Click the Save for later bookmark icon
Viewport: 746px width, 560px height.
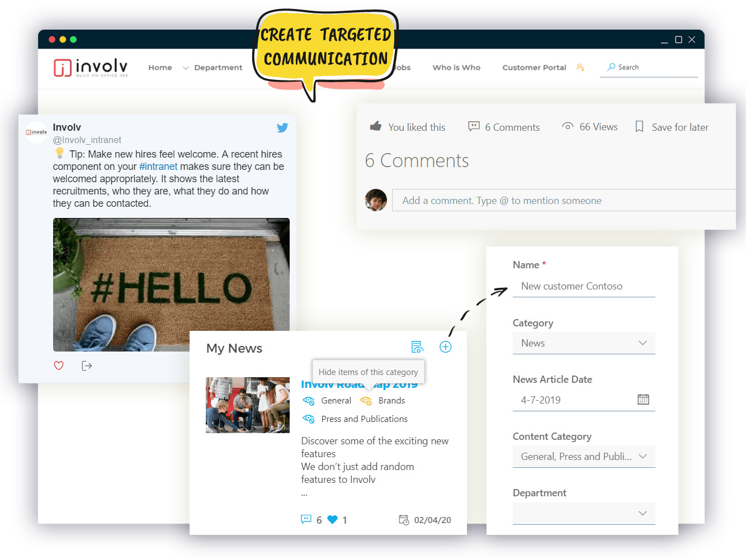[639, 127]
